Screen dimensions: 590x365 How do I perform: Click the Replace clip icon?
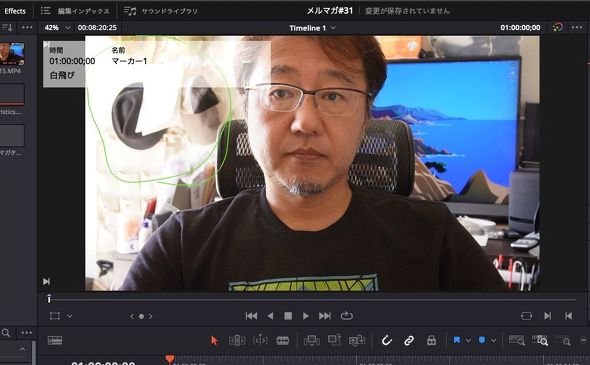tap(357, 341)
